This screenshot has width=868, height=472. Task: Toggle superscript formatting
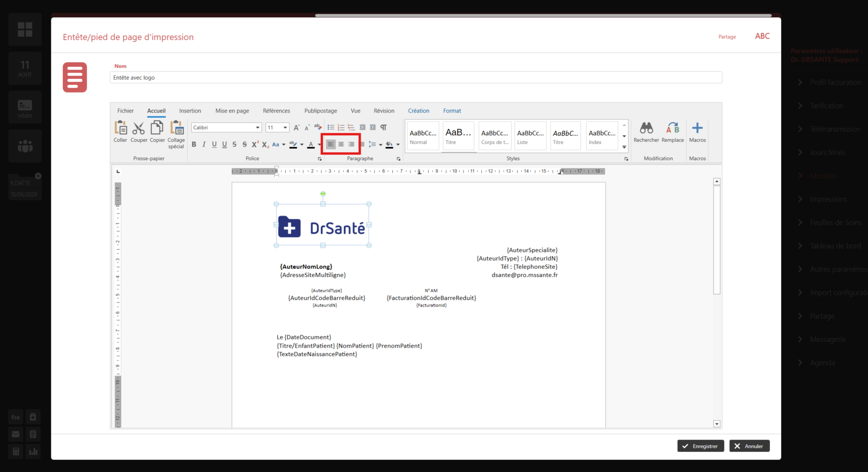255,145
